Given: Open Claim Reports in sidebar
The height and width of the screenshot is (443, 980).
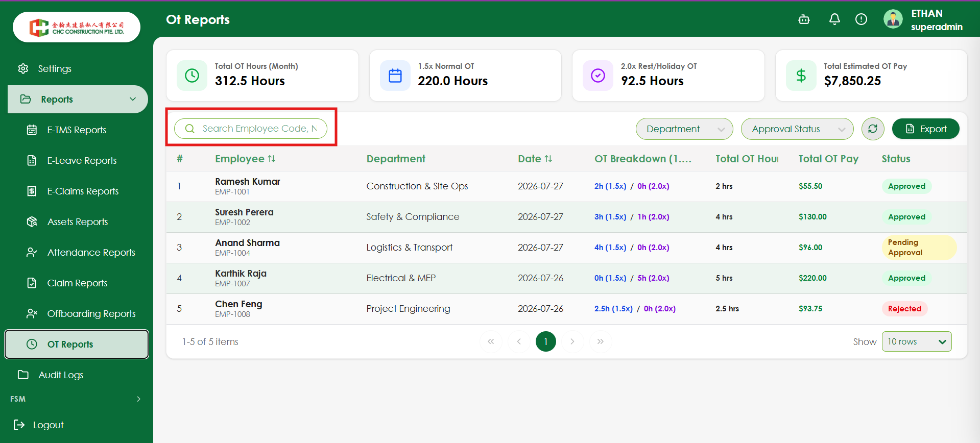Looking at the screenshot, I should pyautogui.click(x=77, y=283).
